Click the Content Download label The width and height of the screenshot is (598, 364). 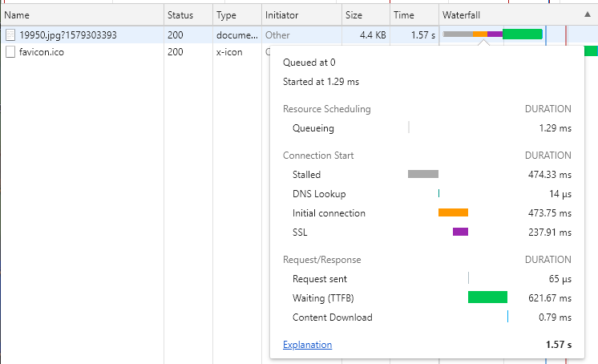(332, 317)
